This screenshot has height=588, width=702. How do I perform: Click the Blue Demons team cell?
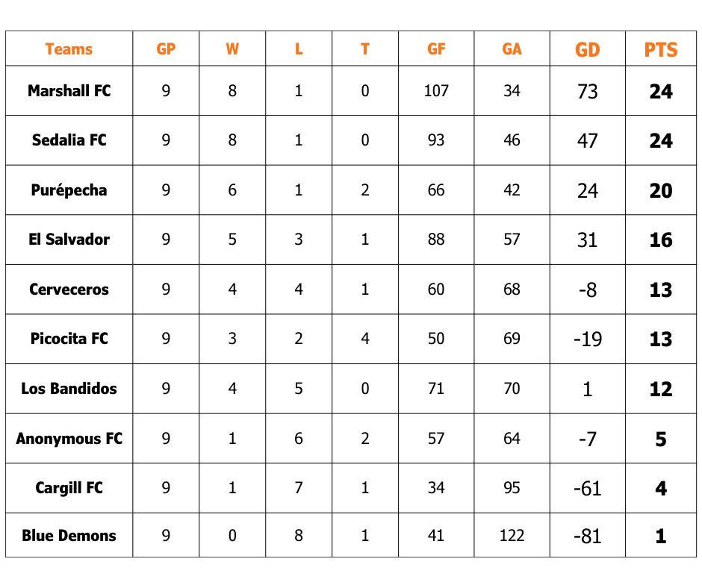pyautogui.click(x=69, y=536)
